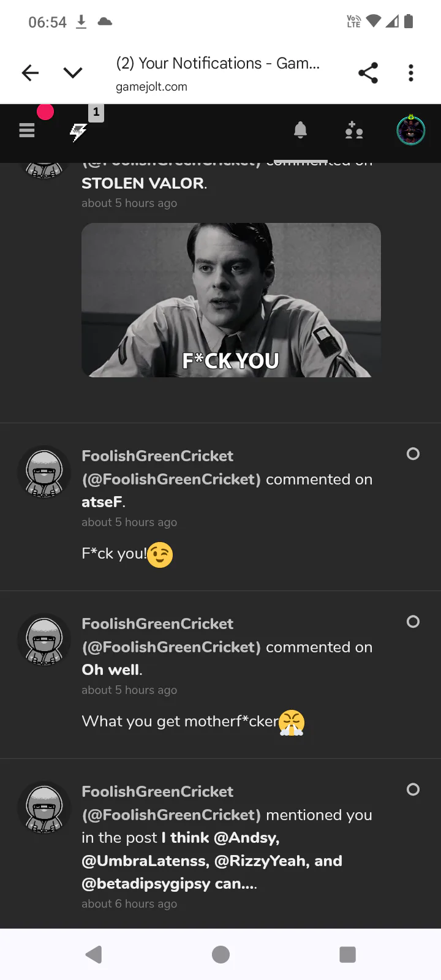Open the notifications bell

pos(300,130)
